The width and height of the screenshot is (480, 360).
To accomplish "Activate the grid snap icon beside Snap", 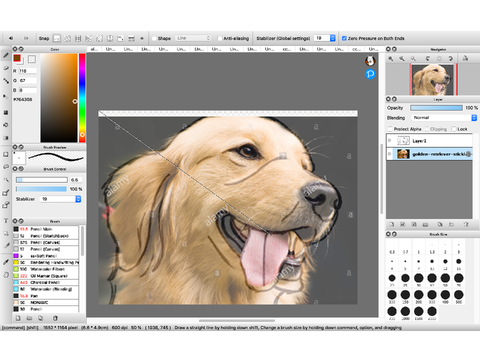I will pyautogui.click(x=78, y=38).
